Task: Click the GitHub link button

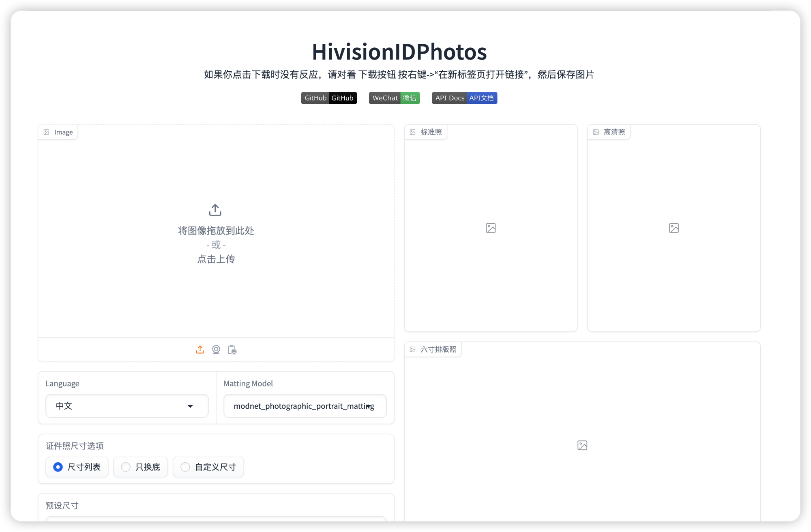Action: tap(328, 97)
